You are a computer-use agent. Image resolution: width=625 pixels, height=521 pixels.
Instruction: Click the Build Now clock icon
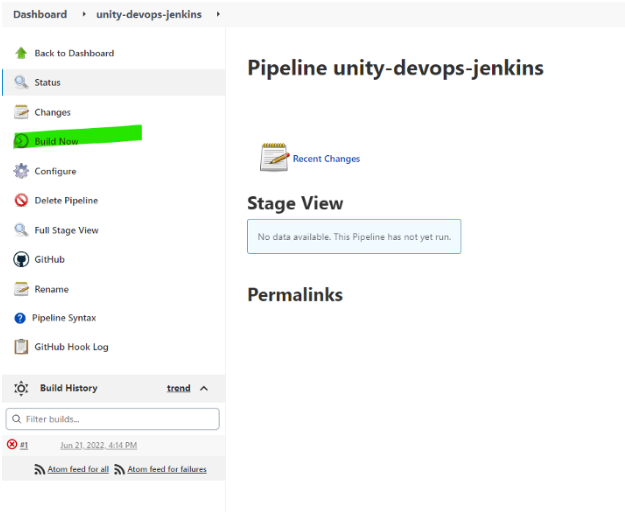coord(21,141)
